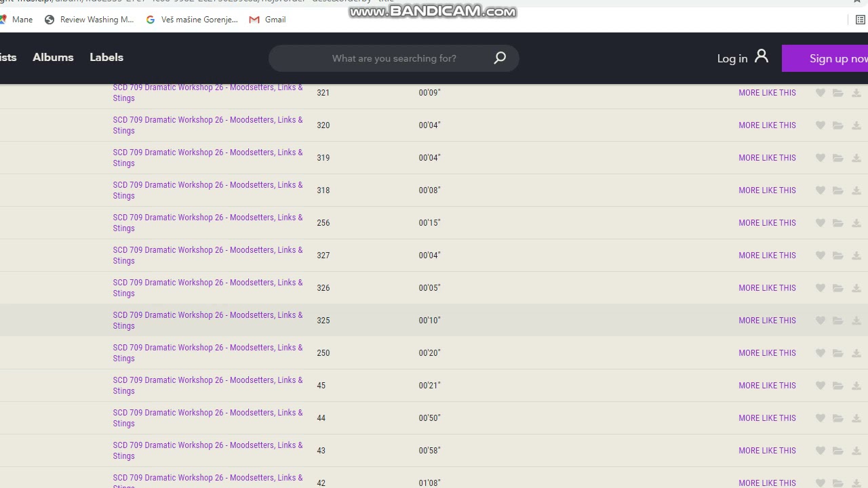The height and width of the screenshot is (488, 868).
Task: Add track 327 to a folder
Action: pyautogui.click(x=838, y=256)
